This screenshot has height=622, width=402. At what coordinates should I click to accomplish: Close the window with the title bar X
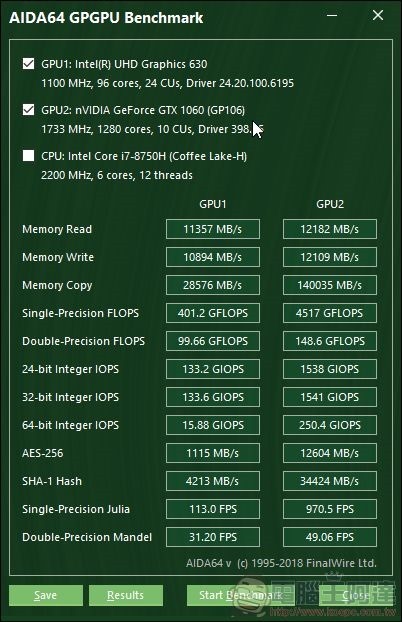378,16
